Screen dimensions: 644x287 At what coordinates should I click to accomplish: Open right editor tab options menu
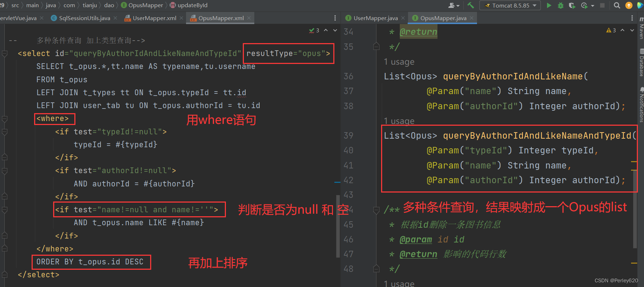pyautogui.click(x=632, y=18)
